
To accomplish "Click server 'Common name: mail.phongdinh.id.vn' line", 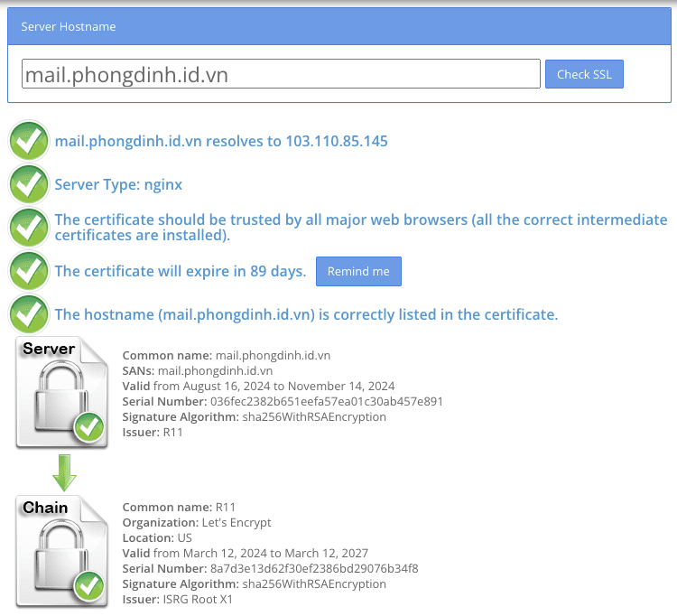I will pyautogui.click(x=227, y=356).
